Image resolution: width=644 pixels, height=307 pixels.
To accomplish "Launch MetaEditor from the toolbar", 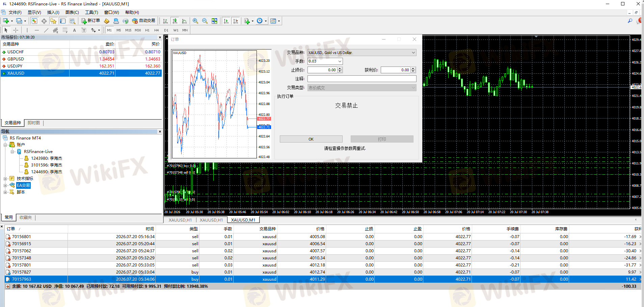I will pyautogui.click(x=107, y=21).
